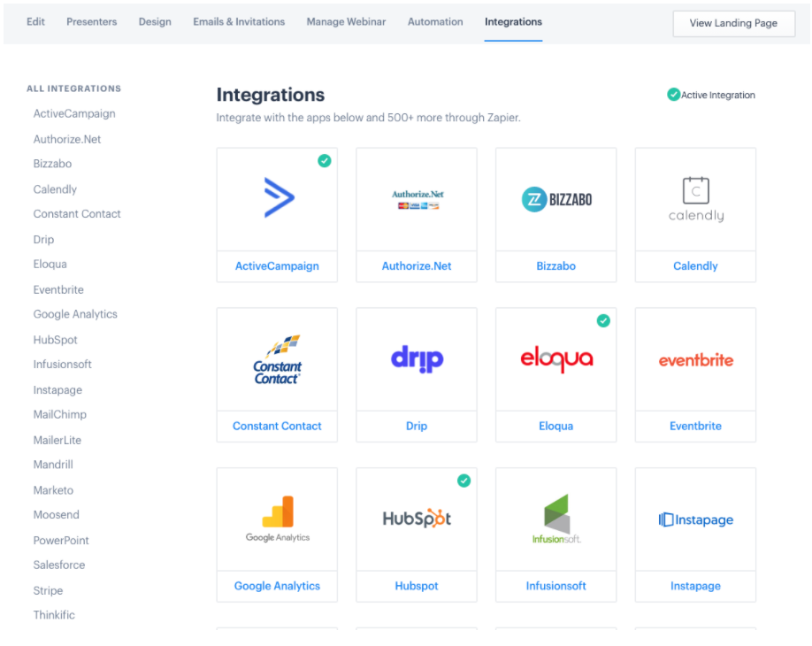Viewport: 812px width, 646px height.
Task: Select Moosend in the sidebar list
Action: tap(57, 515)
